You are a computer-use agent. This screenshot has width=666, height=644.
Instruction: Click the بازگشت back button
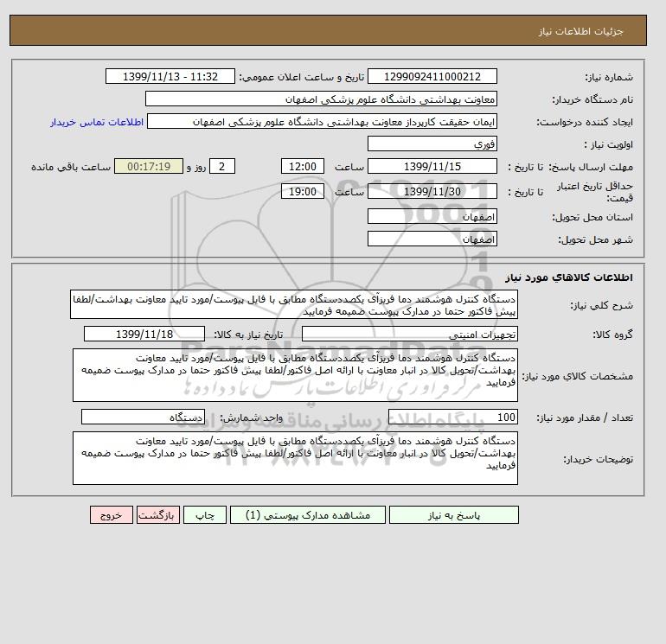pos(158,515)
